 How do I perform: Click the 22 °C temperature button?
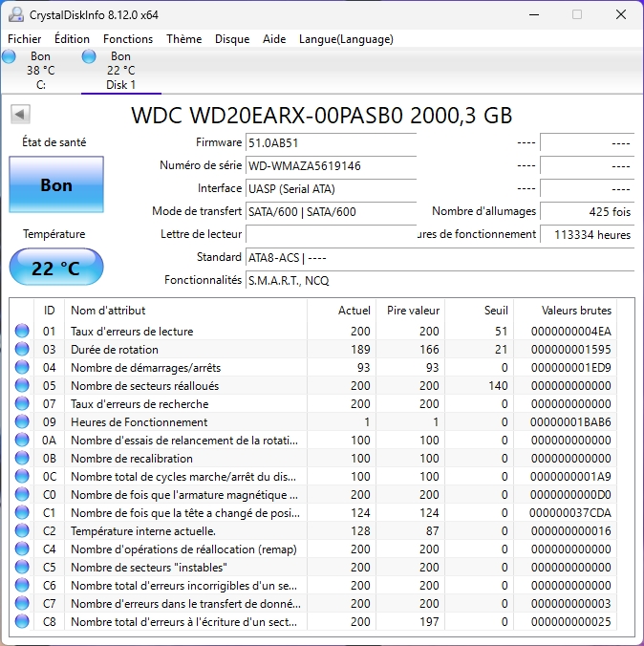pos(56,267)
